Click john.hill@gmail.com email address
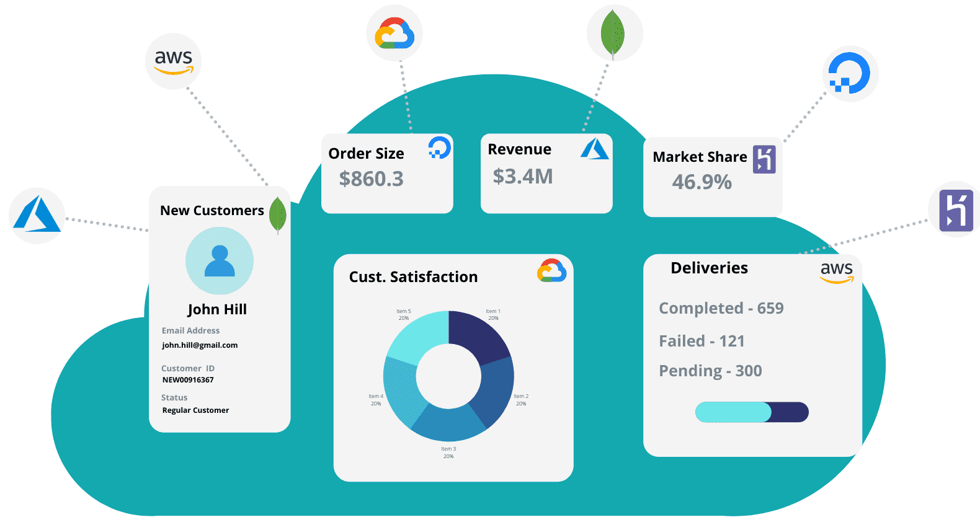 [200, 345]
